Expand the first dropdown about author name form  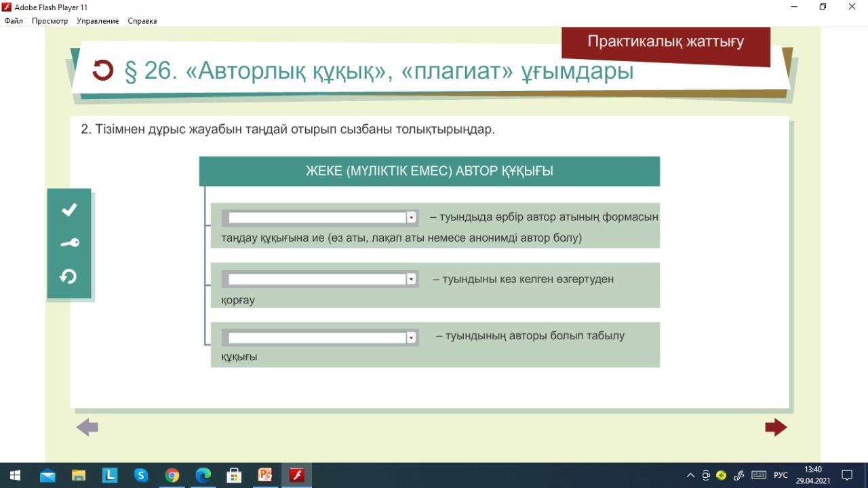point(411,217)
